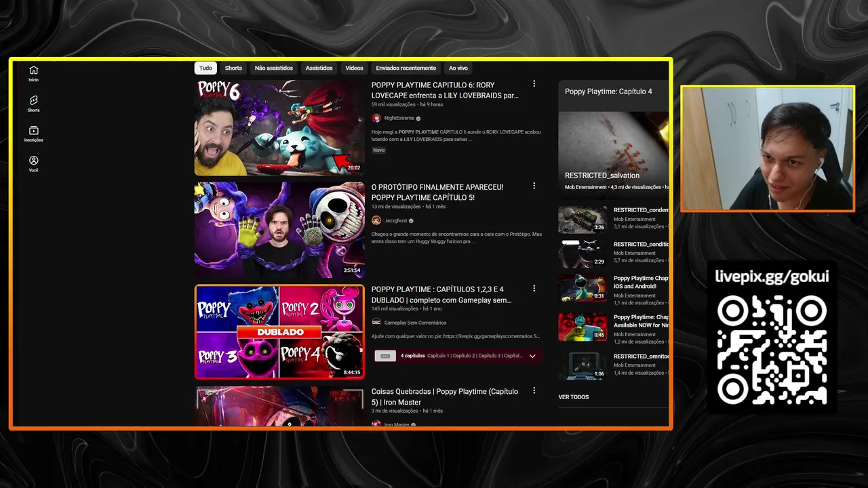Click RESTRICTED_salvation title text
Screen dimensions: 868x488
click(602, 176)
